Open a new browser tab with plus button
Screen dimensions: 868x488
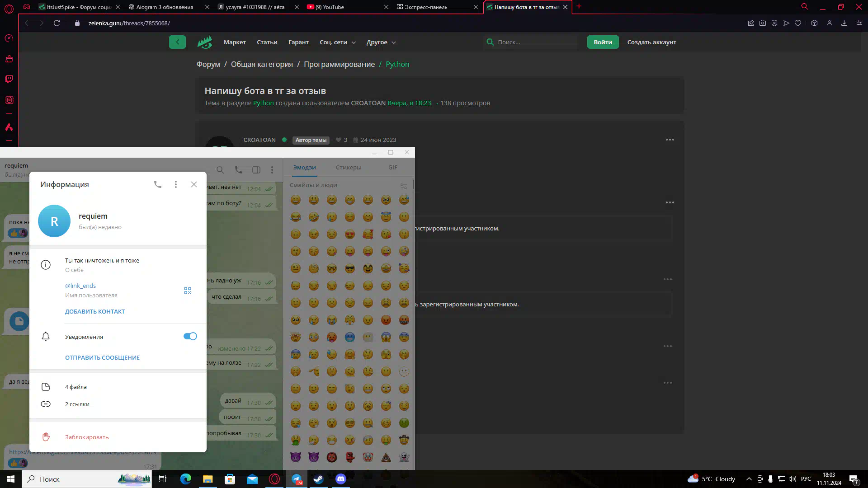pos(579,6)
